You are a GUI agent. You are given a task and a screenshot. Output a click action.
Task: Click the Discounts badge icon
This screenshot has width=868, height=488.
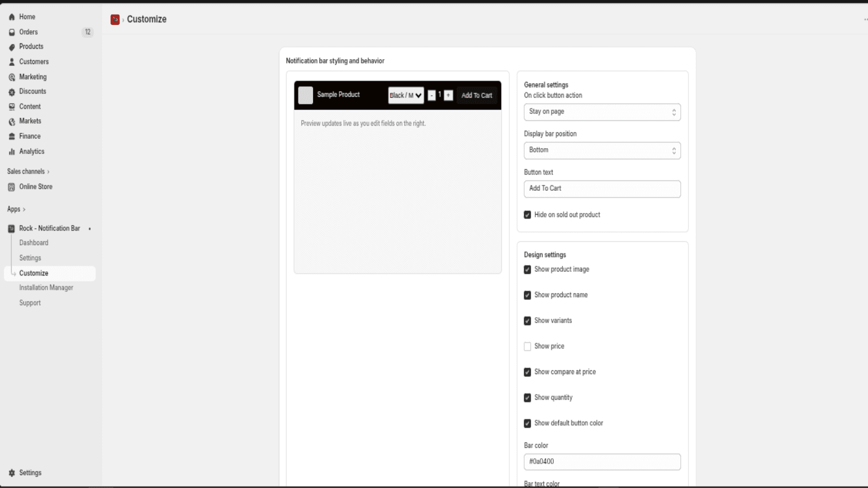[12, 92]
